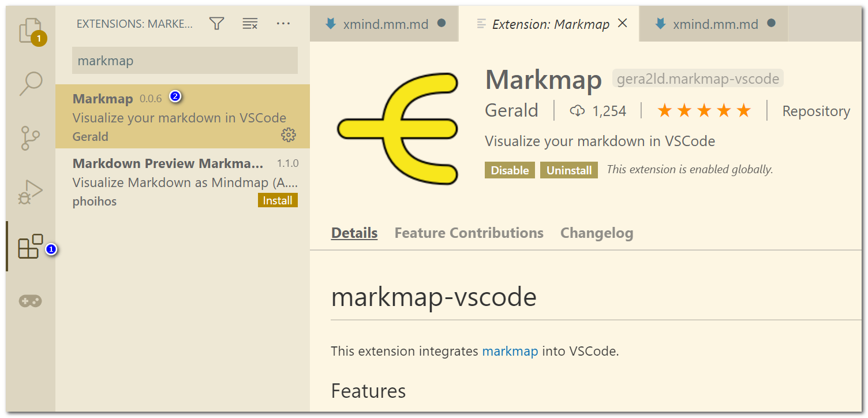Screen dimensions: 868x418
Task: Click the publisher name Gerald in header
Action: click(511, 110)
